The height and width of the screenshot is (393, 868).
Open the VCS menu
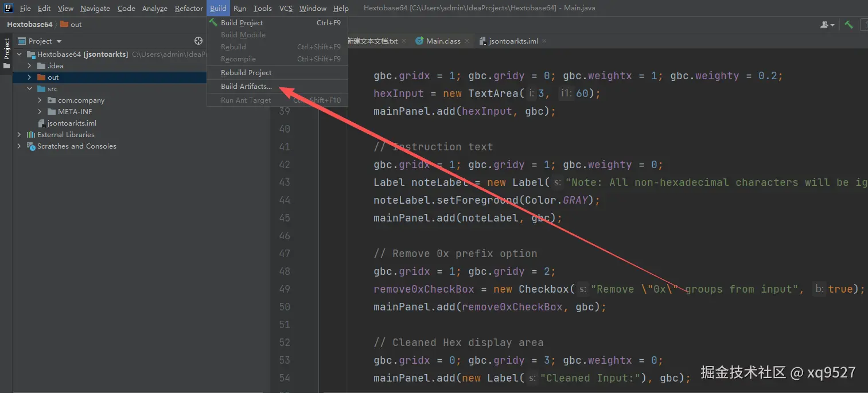(x=286, y=8)
